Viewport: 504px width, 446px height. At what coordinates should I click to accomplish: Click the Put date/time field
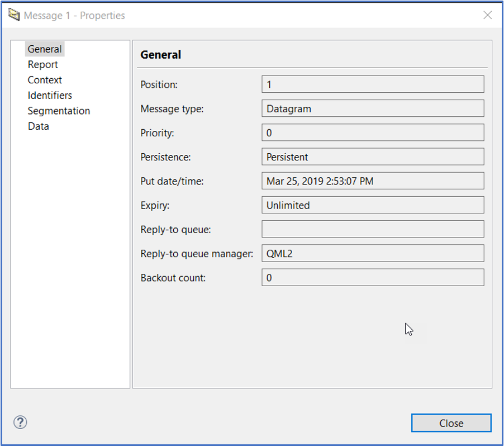click(372, 181)
